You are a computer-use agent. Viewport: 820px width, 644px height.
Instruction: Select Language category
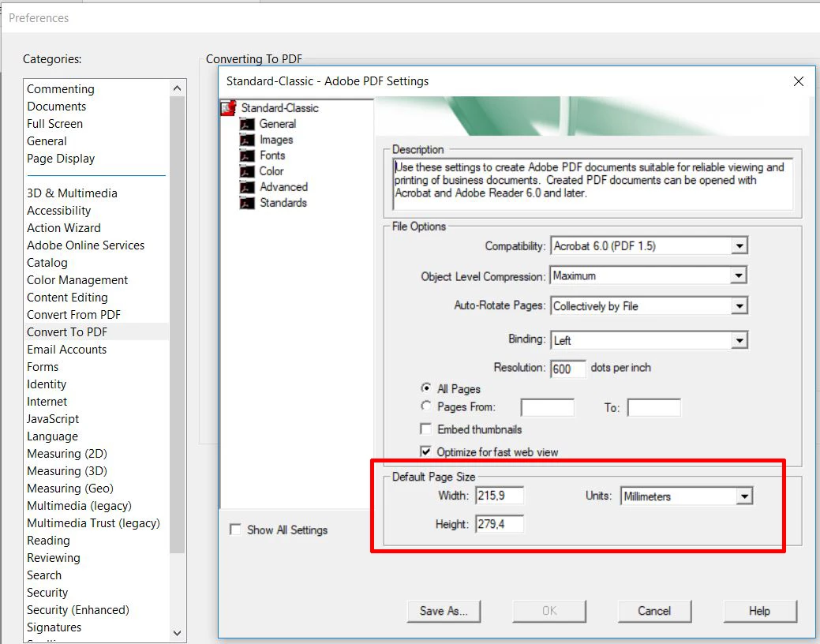(x=52, y=436)
